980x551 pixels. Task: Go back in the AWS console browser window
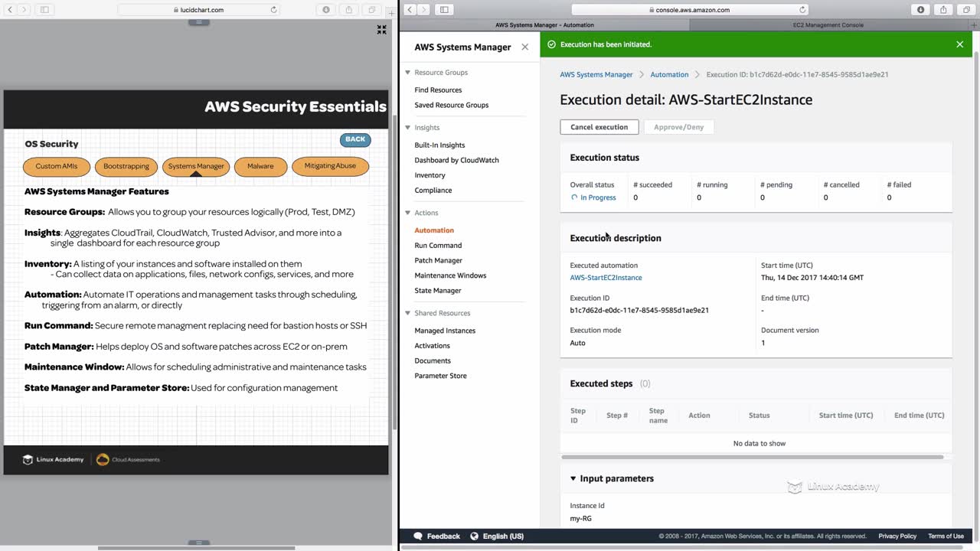click(x=410, y=10)
